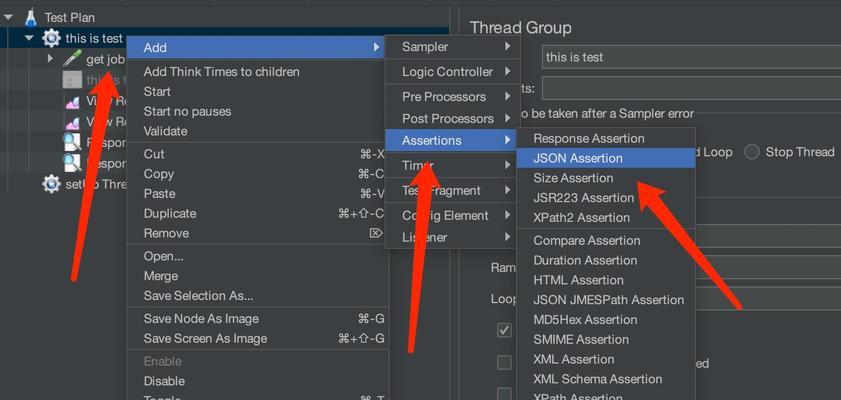Click the 'Thread Group' panel heading
This screenshot has width=841, height=400.
[x=520, y=28]
